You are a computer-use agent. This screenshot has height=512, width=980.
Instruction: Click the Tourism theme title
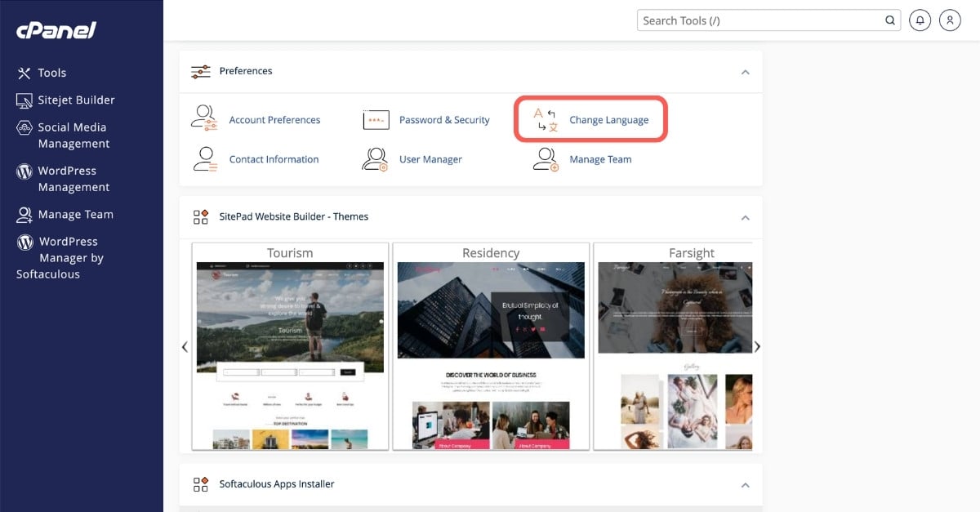290,253
